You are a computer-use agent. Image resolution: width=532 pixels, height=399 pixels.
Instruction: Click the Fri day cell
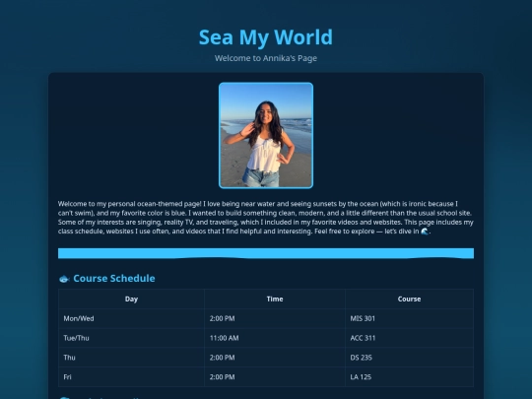(131, 377)
